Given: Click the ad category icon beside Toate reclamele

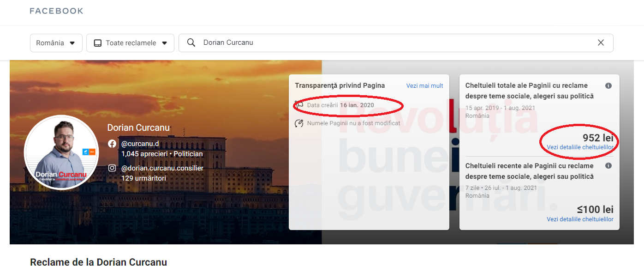Looking at the screenshot, I should [97, 43].
